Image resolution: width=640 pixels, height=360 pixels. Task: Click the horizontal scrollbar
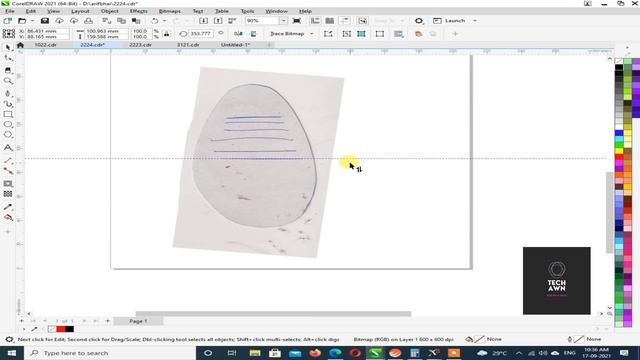[x=273, y=313]
